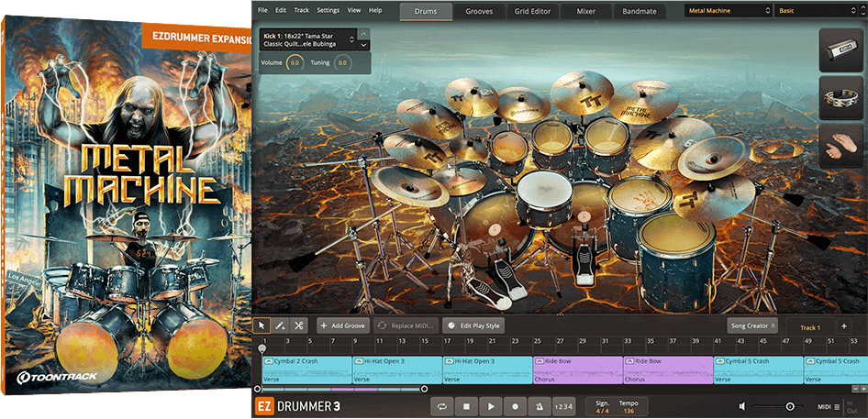The width and height of the screenshot is (868, 419).
Task: Click the hand claps thumbnail
Action: [840, 146]
